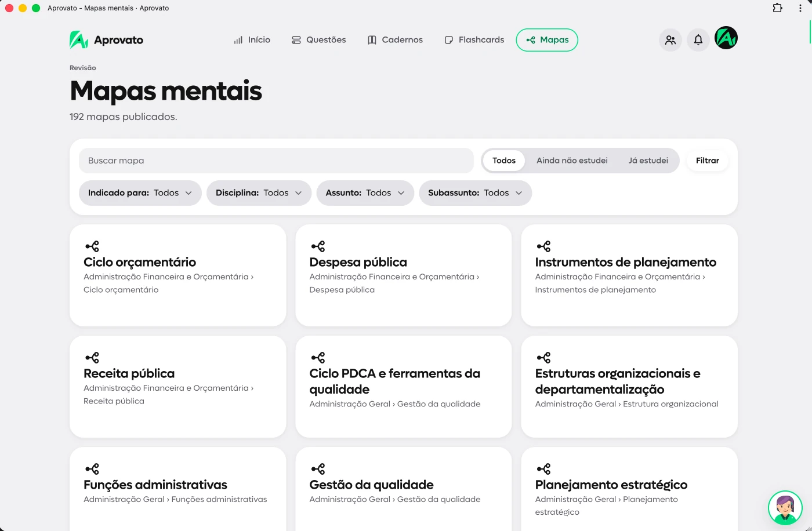Click the Início bar-chart icon
The image size is (812, 531).
(x=238, y=40)
